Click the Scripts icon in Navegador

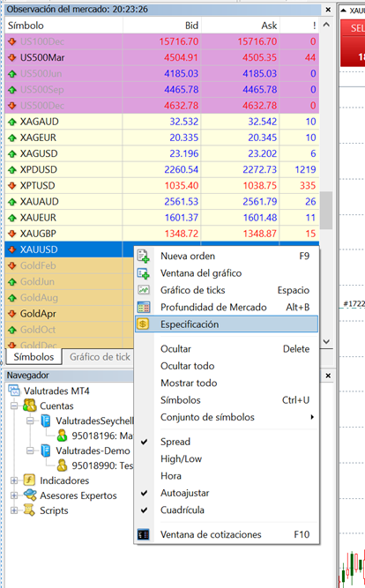click(29, 510)
